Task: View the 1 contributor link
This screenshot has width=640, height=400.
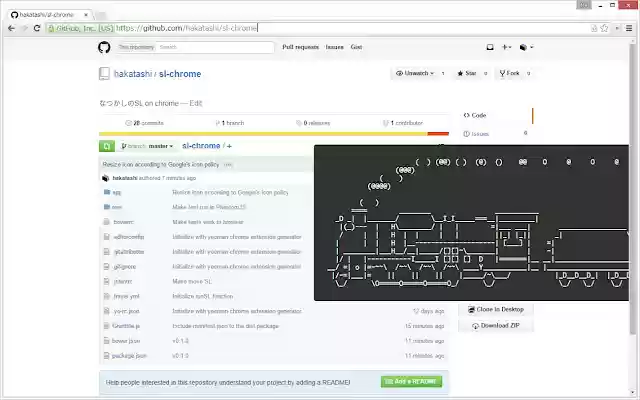Action: coord(403,123)
